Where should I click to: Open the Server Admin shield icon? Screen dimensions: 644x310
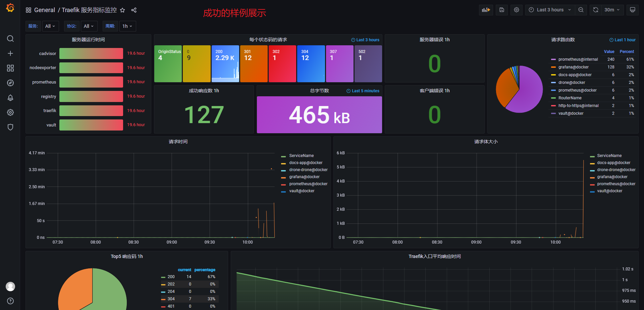click(x=10, y=127)
